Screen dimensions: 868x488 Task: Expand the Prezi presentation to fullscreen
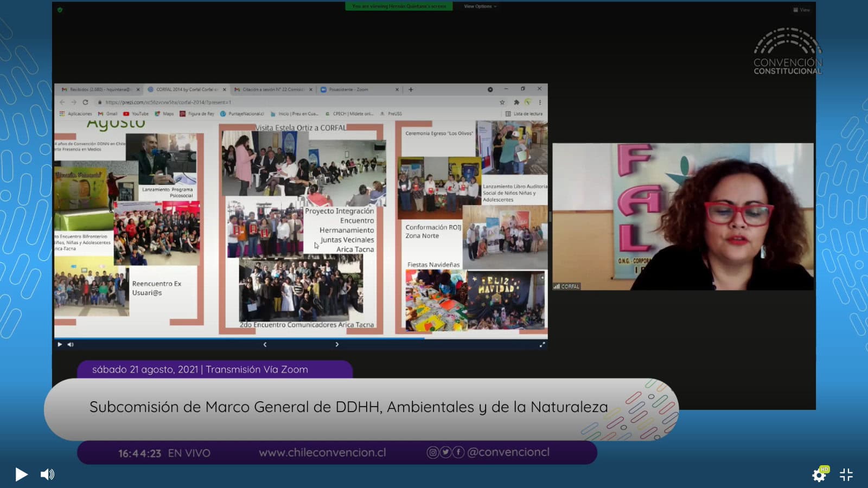coord(541,344)
